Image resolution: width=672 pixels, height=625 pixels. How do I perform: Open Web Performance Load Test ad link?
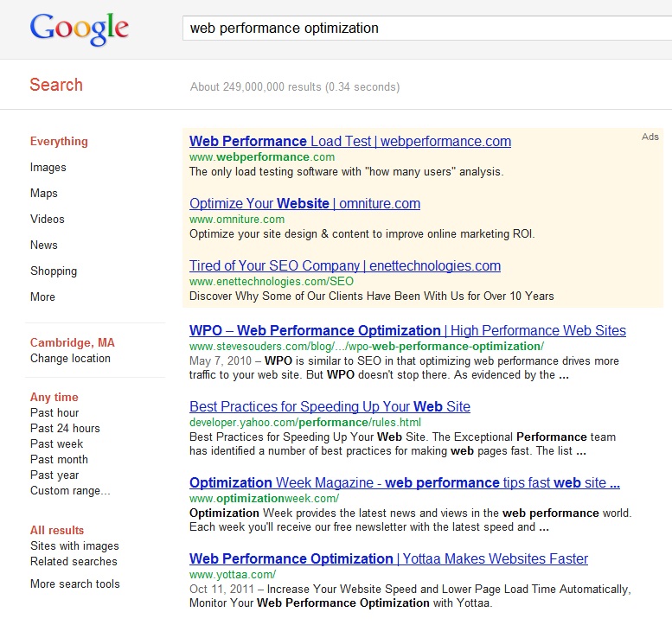point(350,142)
